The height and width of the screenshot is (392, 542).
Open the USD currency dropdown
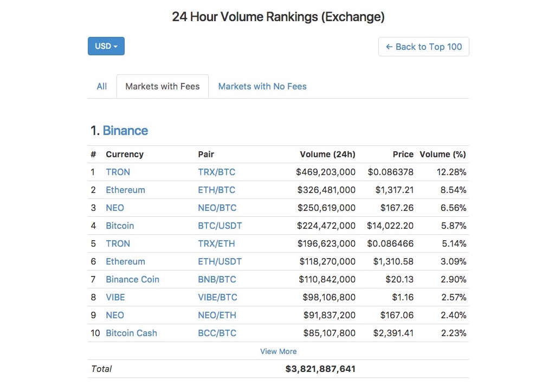pyautogui.click(x=106, y=46)
